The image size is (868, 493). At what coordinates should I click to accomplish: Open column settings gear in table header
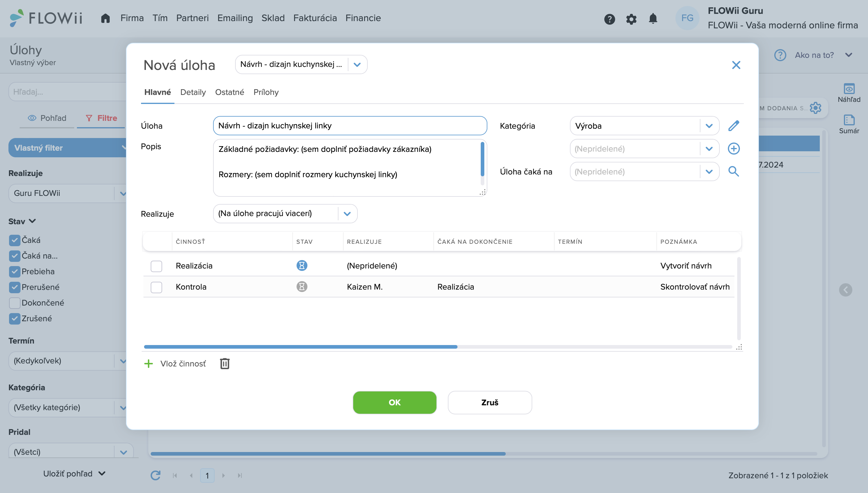click(815, 108)
